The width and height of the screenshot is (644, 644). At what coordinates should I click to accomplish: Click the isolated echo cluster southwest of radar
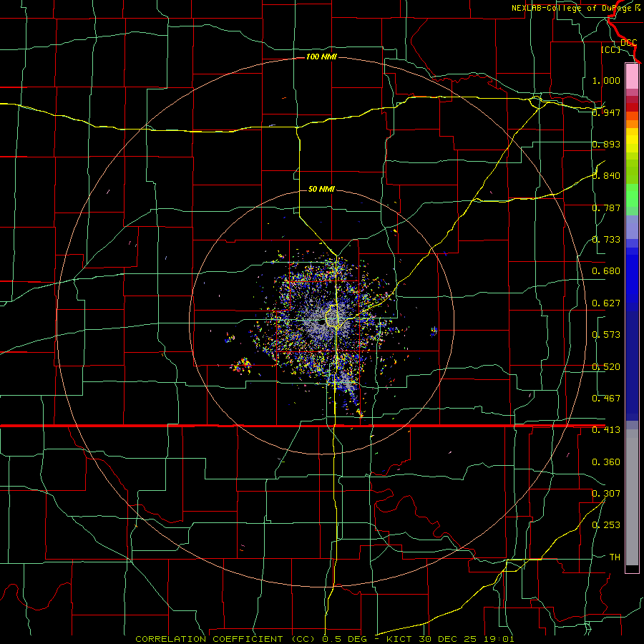pos(241,365)
